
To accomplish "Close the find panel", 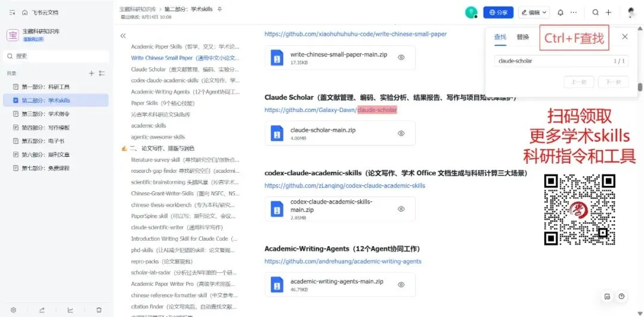I will (x=625, y=36).
